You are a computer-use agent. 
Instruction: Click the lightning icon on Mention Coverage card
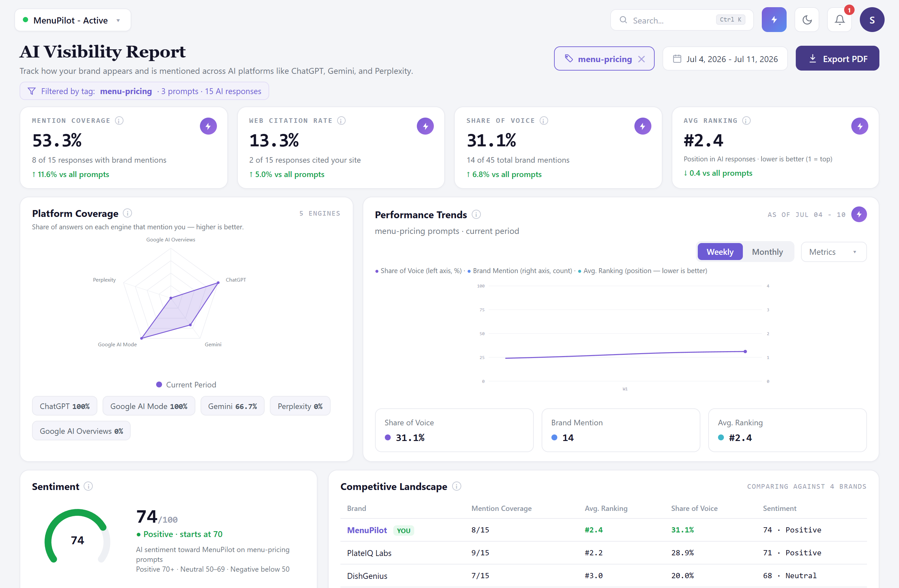coord(208,126)
